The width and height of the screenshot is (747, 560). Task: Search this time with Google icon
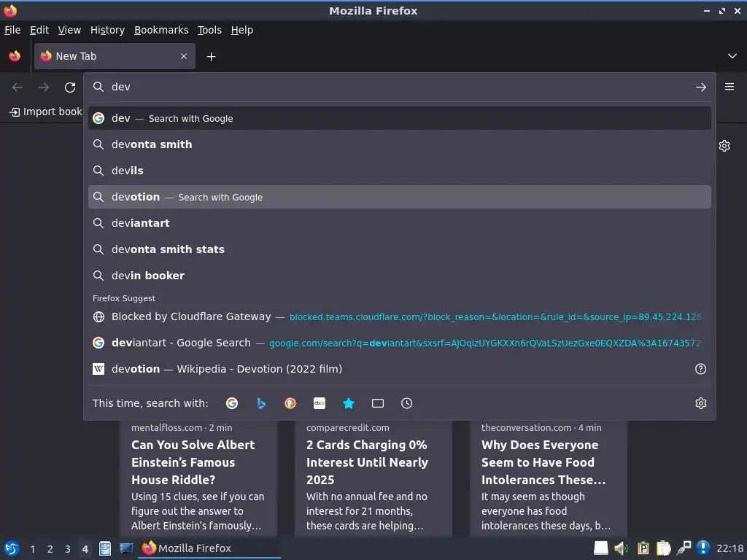[x=232, y=403]
